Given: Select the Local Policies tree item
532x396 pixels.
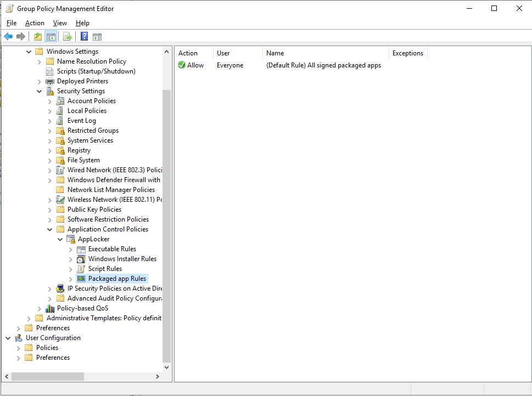Looking at the screenshot, I should coord(87,111).
